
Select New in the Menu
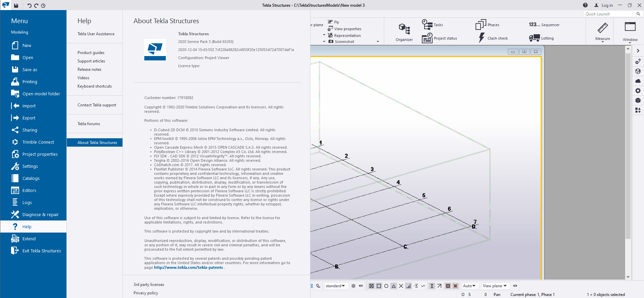(x=33, y=45)
